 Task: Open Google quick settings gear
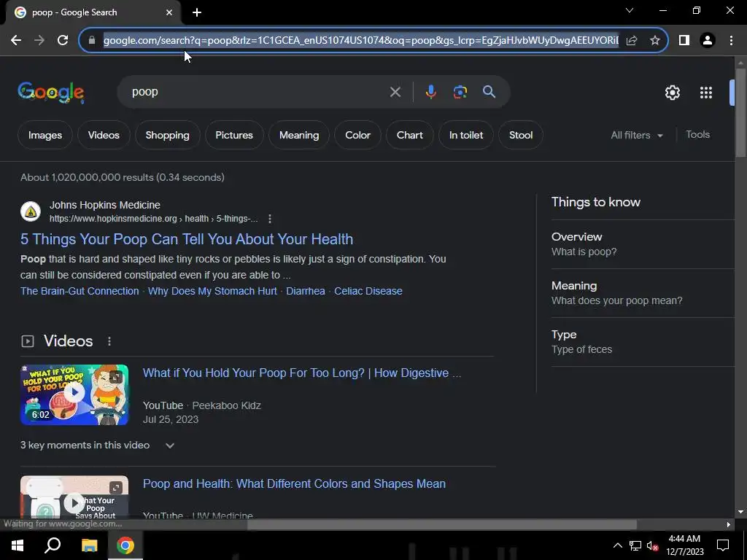coord(672,93)
